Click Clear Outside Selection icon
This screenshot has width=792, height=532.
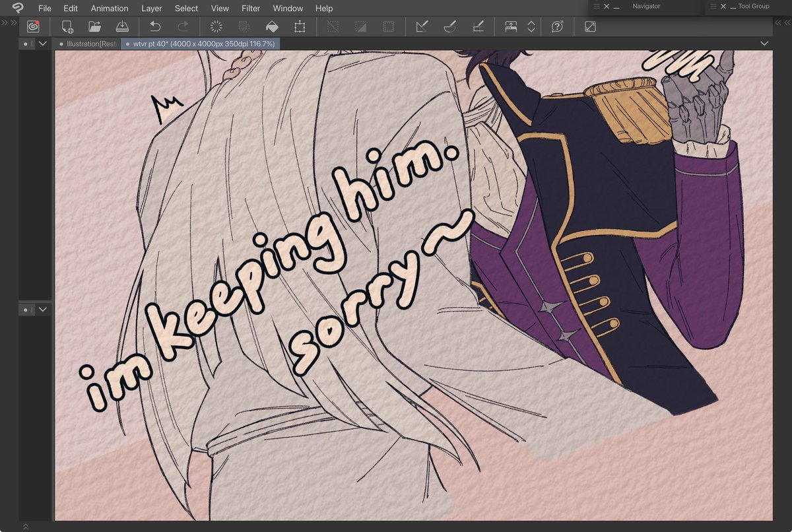click(x=244, y=27)
